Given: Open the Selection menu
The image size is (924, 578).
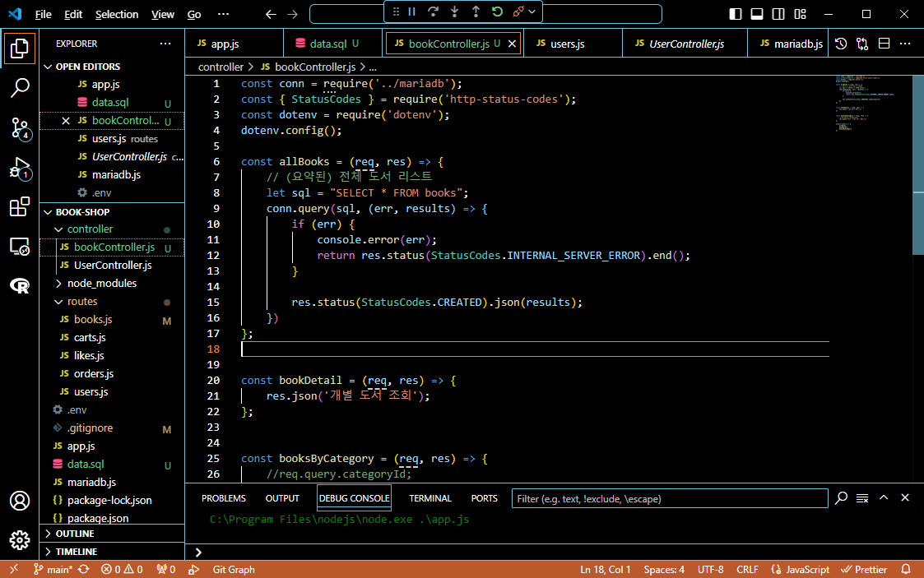Looking at the screenshot, I should tap(117, 14).
